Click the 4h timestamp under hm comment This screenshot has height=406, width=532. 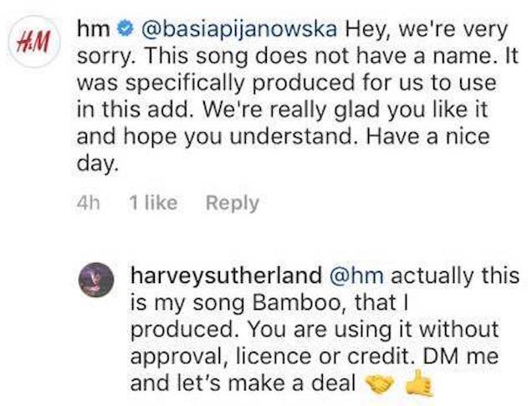point(88,203)
